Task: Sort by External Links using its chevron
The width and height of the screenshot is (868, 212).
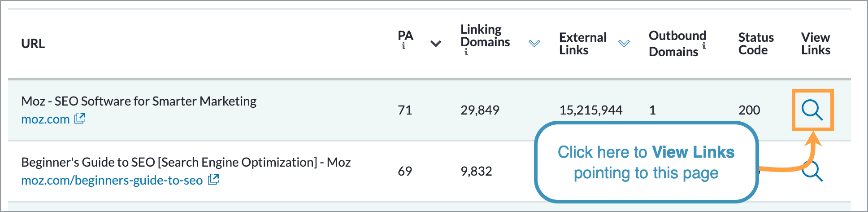Action: [x=624, y=44]
